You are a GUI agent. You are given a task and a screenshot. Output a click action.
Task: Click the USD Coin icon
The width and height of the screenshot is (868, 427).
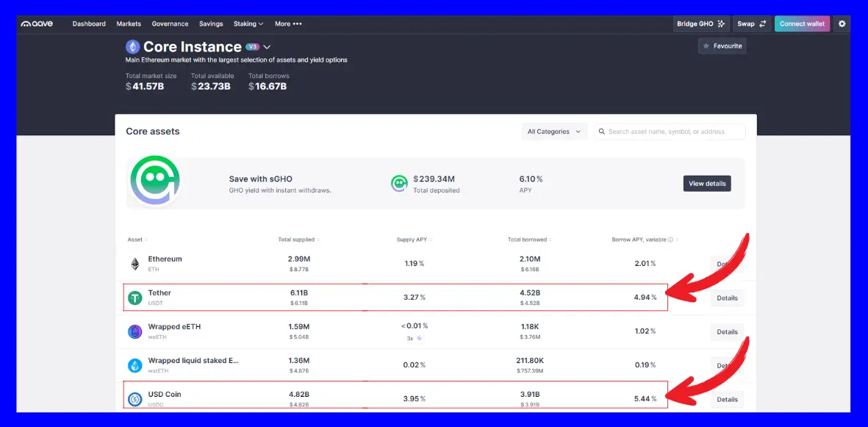tap(135, 399)
